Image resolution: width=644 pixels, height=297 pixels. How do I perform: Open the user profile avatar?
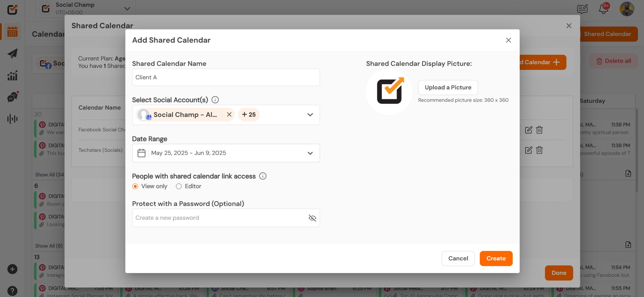click(627, 9)
